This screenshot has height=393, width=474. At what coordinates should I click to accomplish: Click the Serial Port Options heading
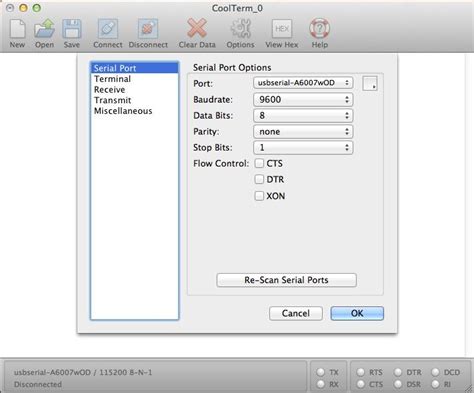click(x=232, y=68)
